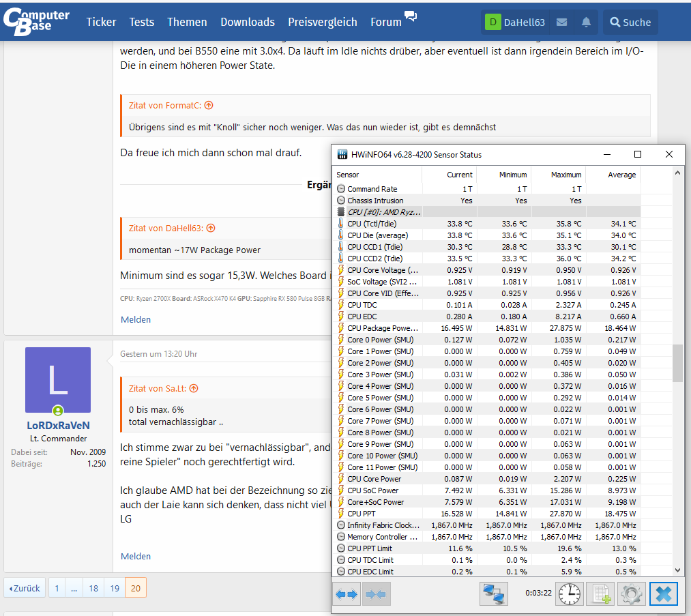691x616 pixels.
Task: Open the messages envelope icon
Action: (561, 22)
